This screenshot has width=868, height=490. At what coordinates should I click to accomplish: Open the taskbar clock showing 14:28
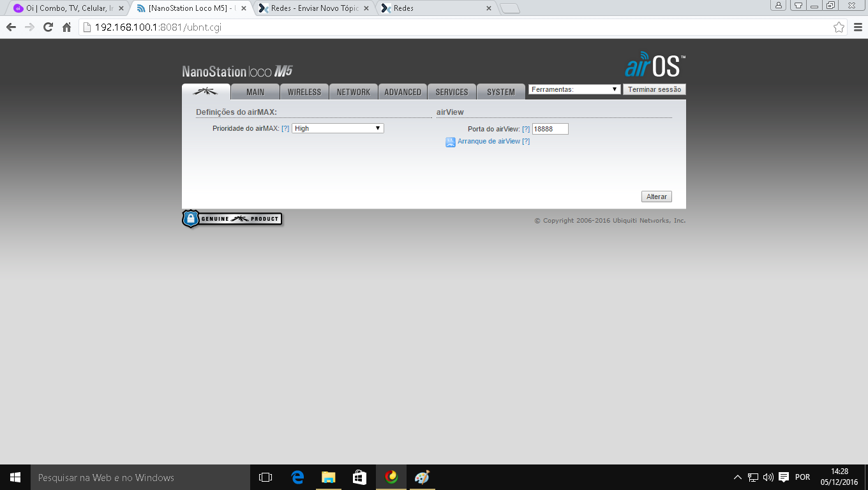click(839, 477)
